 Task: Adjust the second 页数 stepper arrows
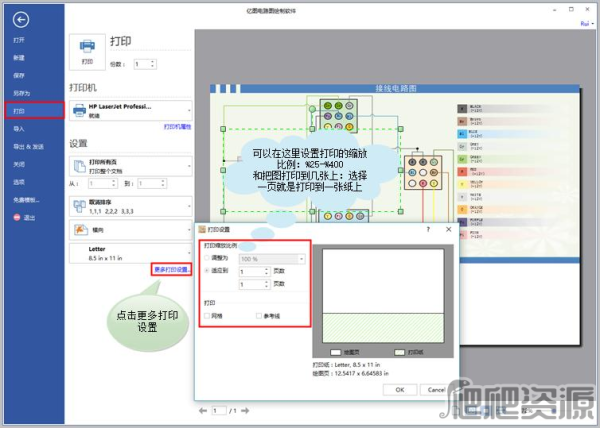point(267,285)
